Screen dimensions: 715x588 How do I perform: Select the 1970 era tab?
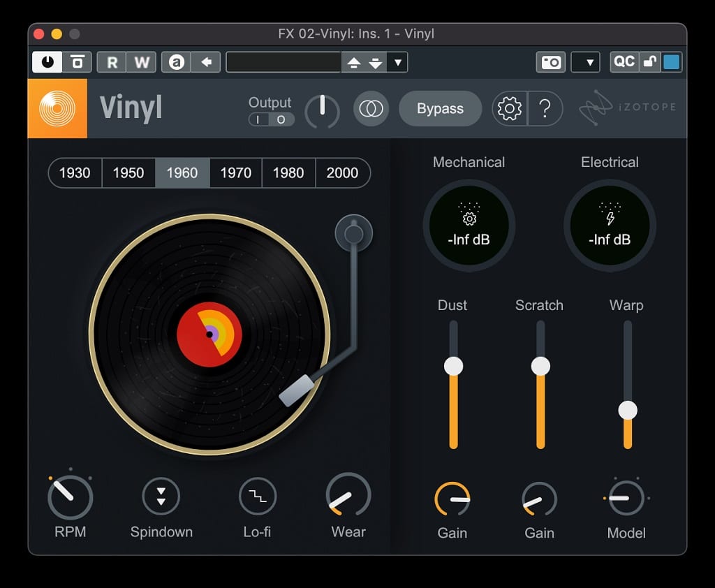point(236,173)
